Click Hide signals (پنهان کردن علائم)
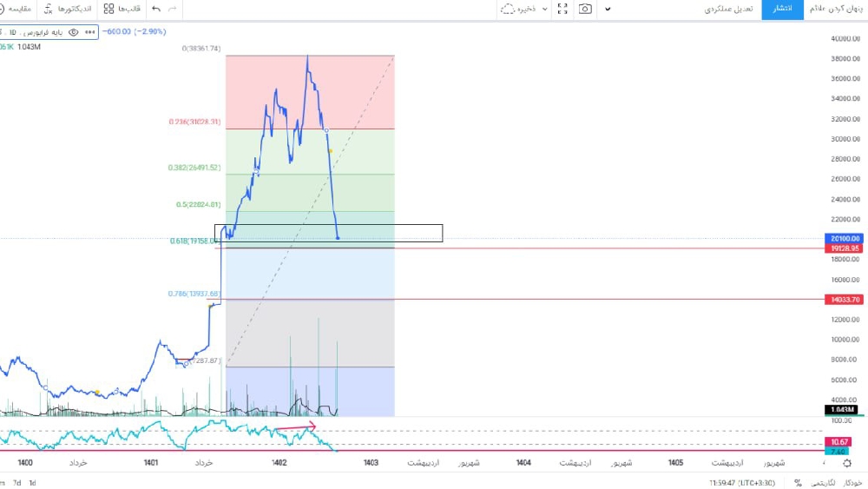 coord(836,9)
